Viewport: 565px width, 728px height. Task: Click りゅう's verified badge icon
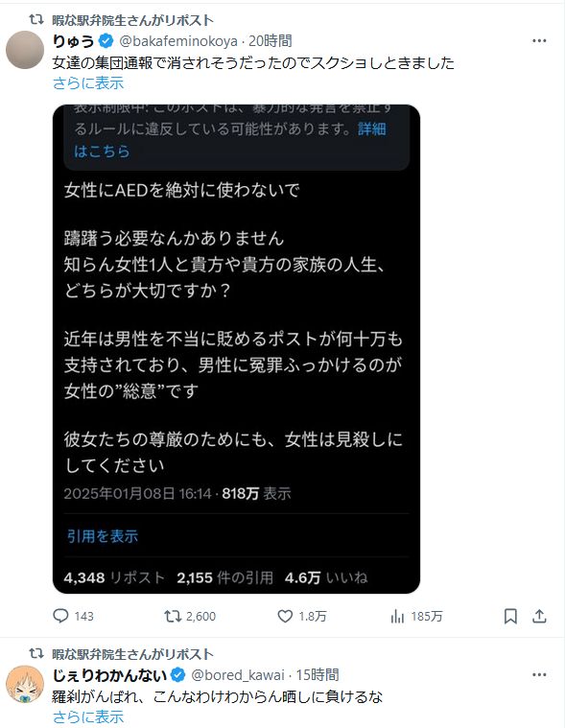click(x=106, y=41)
